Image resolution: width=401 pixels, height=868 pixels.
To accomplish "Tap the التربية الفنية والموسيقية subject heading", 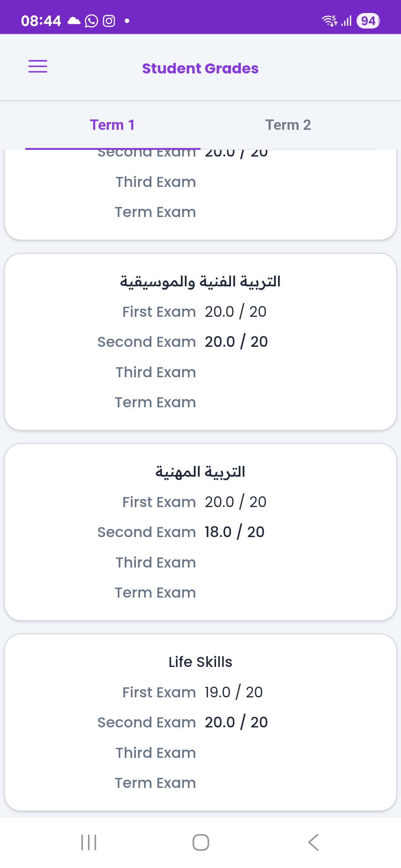I will pos(200,282).
